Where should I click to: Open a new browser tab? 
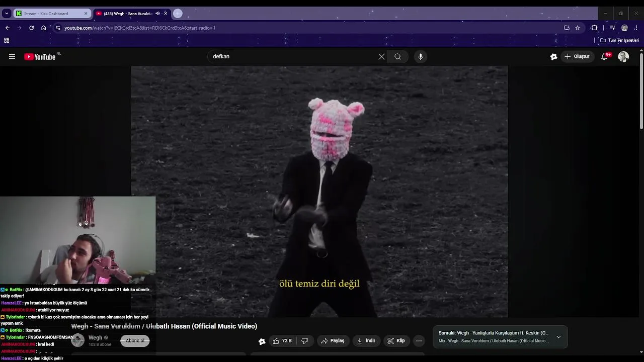pyautogui.click(x=178, y=14)
